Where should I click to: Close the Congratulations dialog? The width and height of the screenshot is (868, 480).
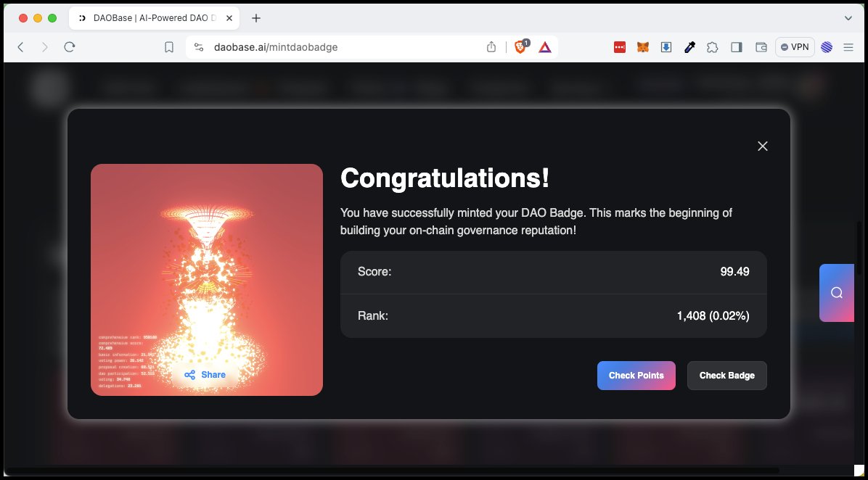point(762,146)
